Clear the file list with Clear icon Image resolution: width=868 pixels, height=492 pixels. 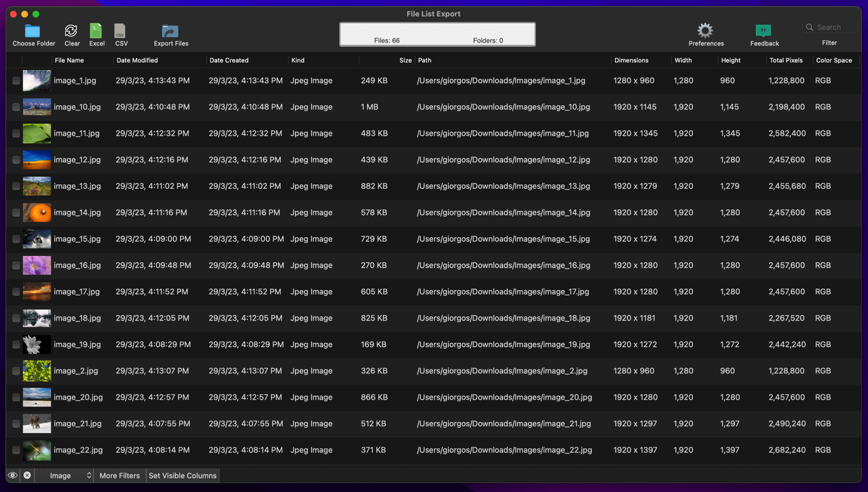pos(71,31)
